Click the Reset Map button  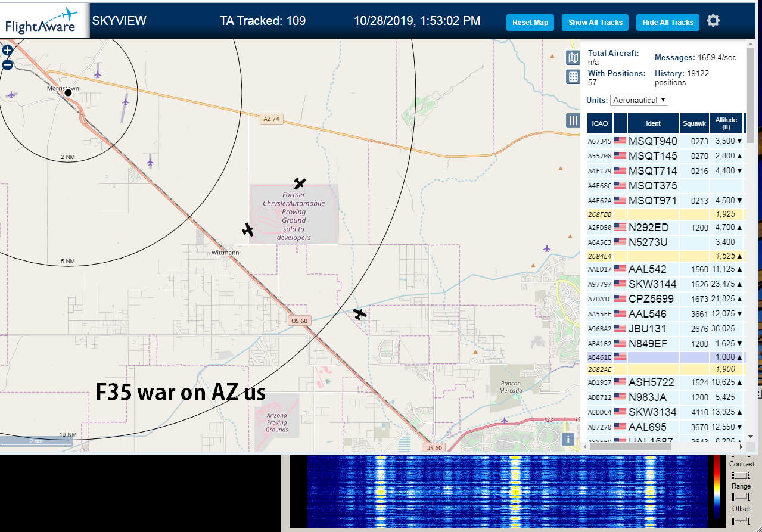[530, 23]
